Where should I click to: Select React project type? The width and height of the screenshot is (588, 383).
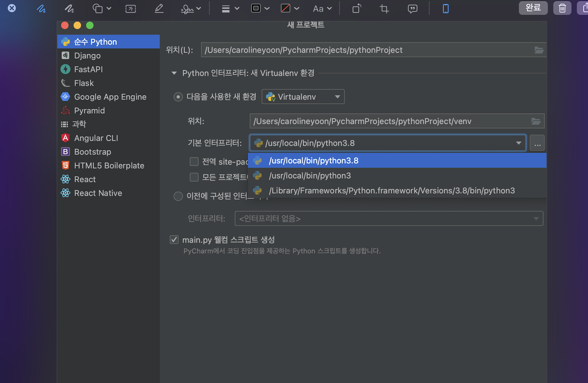(x=109, y=179)
